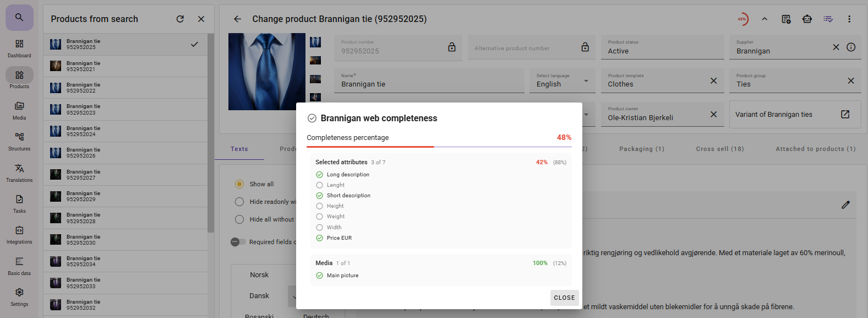Go to Translations in the sidebar
This screenshot has height=318, width=868.
click(19, 173)
